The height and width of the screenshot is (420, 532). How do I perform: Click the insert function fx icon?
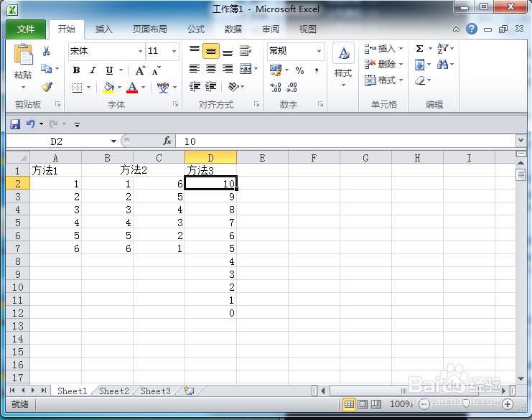tap(167, 141)
